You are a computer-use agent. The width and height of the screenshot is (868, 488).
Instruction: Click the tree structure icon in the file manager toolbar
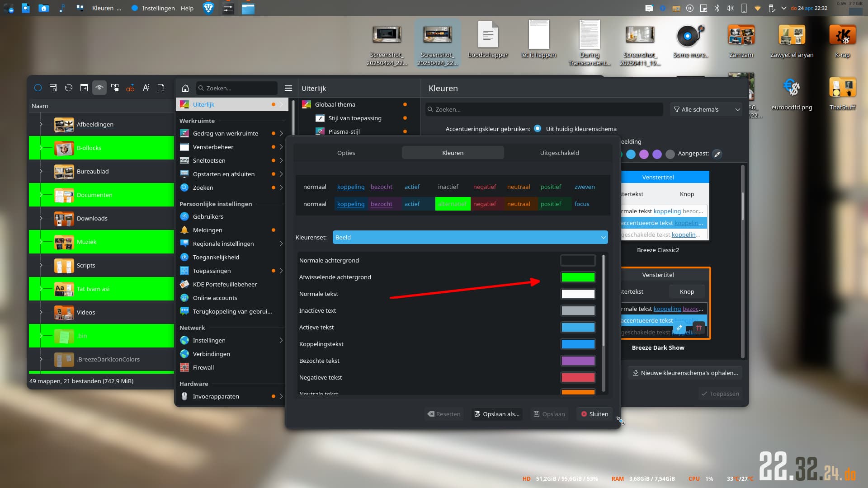click(x=115, y=88)
